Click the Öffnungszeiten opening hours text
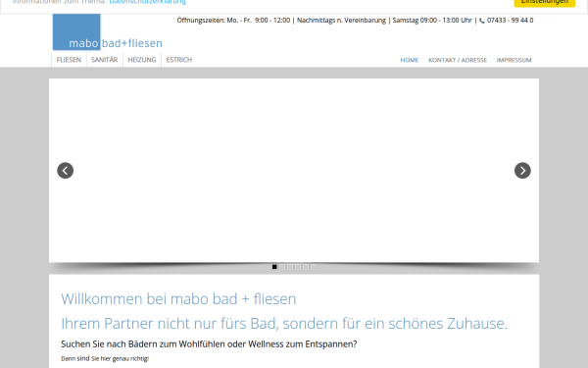This screenshot has height=368, width=588. [x=324, y=21]
